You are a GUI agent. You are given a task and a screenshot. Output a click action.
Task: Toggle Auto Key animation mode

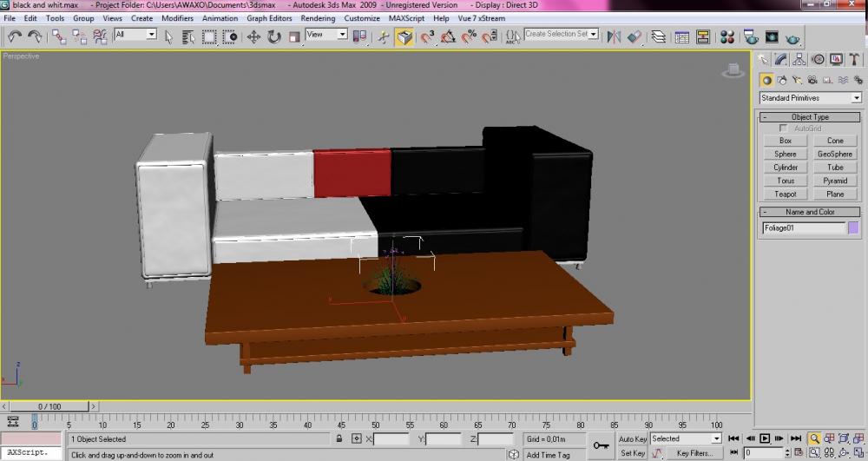coord(632,439)
